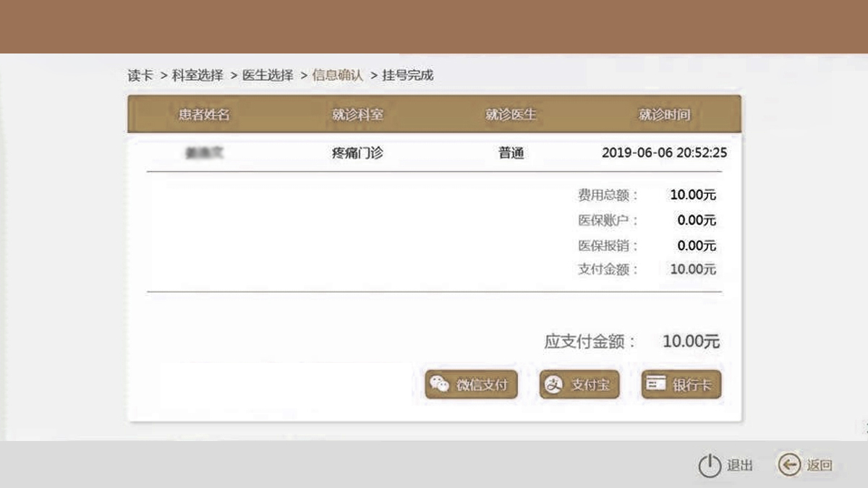The width and height of the screenshot is (868, 488).
Task: Select the 就诊医生 column header
Action: click(x=511, y=115)
